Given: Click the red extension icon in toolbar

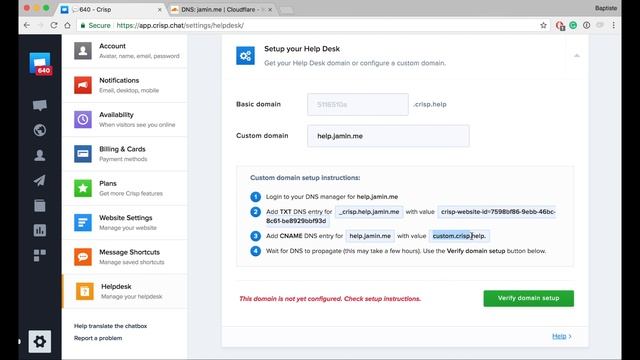Looking at the screenshot, I should 560,26.
